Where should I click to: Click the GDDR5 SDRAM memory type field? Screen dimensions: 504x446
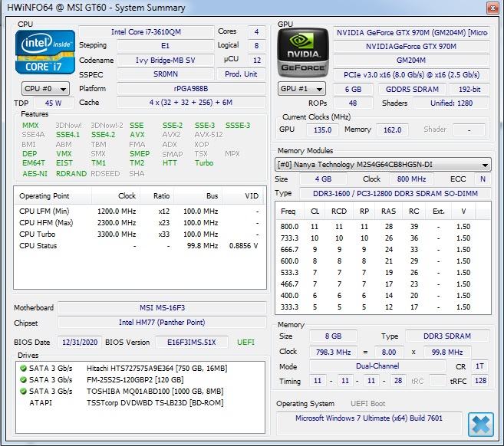[x=412, y=89]
